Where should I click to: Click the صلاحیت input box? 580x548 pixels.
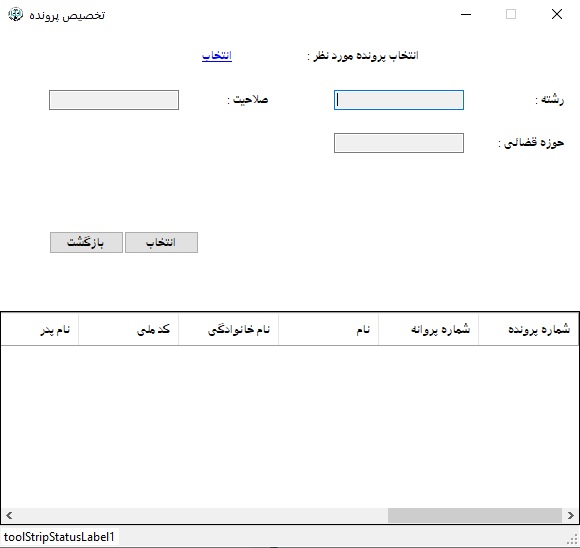(114, 100)
